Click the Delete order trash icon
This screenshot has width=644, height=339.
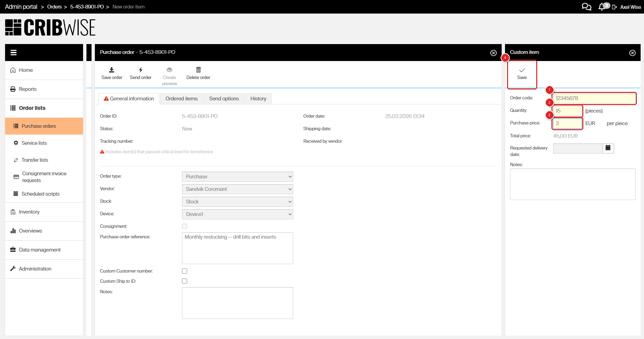point(198,70)
